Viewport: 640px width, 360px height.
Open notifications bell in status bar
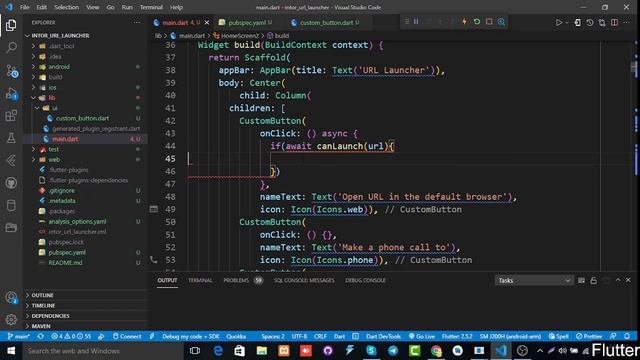627,336
